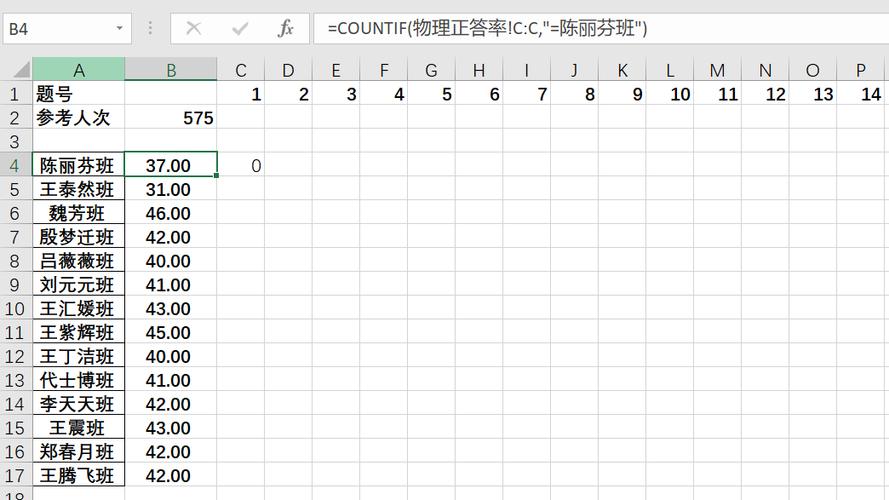Select row 17 header
The image size is (889, 500).
click(15, 475)
